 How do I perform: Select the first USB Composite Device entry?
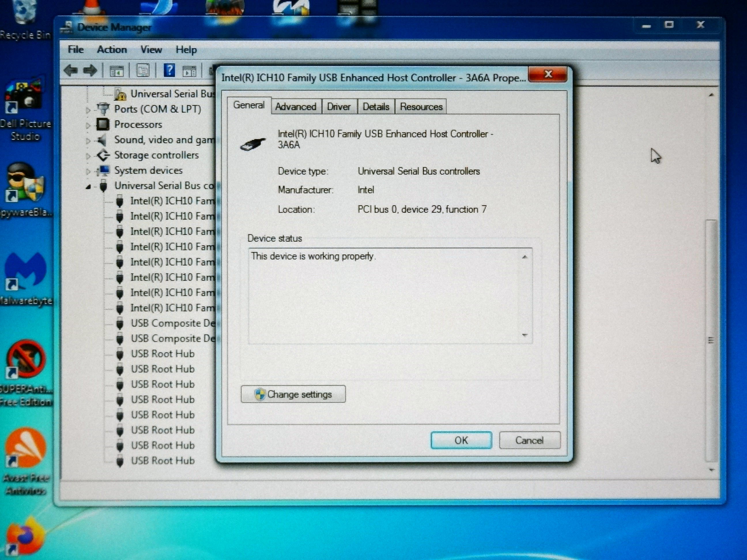[x=173, y=323]
